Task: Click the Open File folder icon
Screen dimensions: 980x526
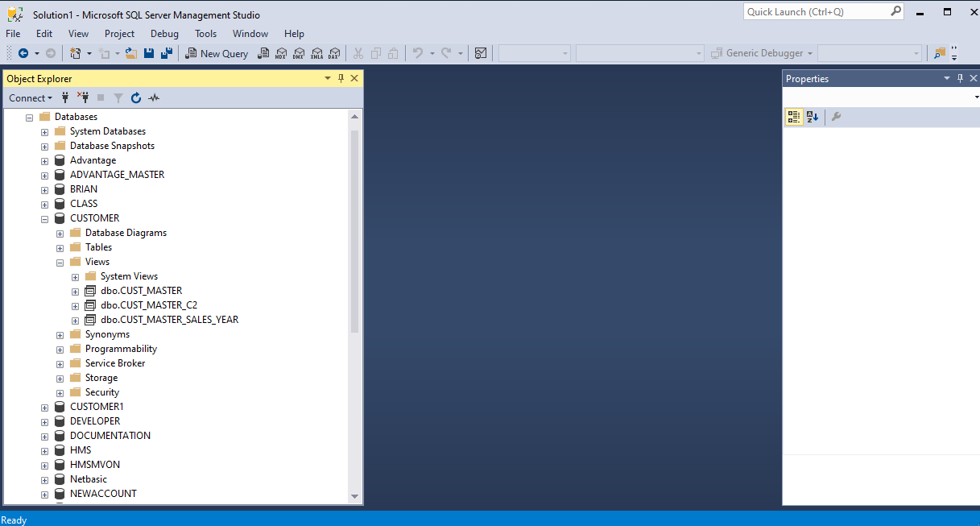Action: (x=130, y=53)
